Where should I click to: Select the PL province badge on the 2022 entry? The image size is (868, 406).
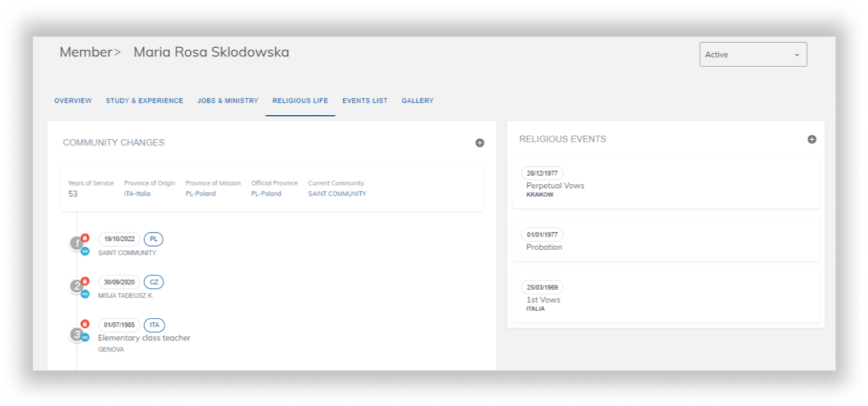pyautogui.click(x=153, y=239)
